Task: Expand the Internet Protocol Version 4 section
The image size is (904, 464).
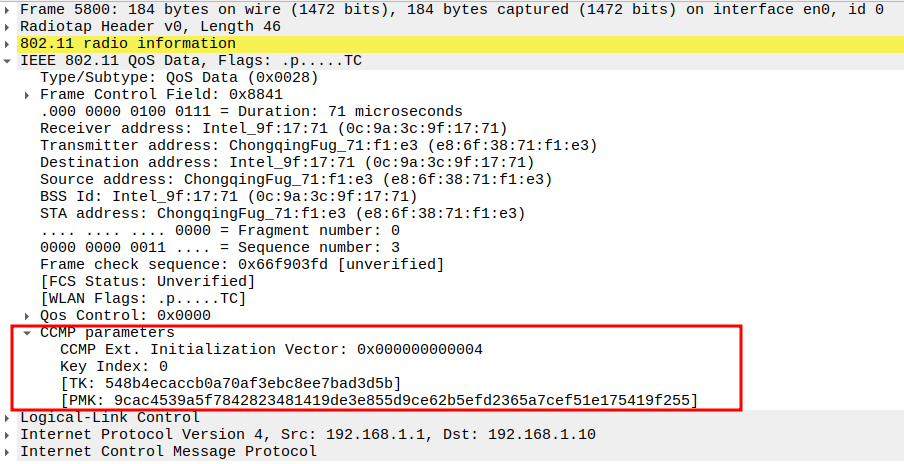Action: tap(9, 434)
